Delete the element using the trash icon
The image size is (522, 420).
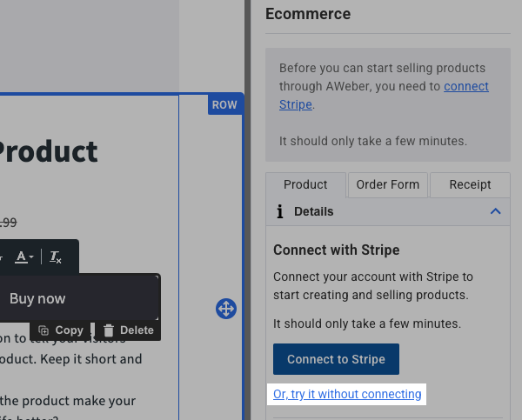click(x=127, y=330)
